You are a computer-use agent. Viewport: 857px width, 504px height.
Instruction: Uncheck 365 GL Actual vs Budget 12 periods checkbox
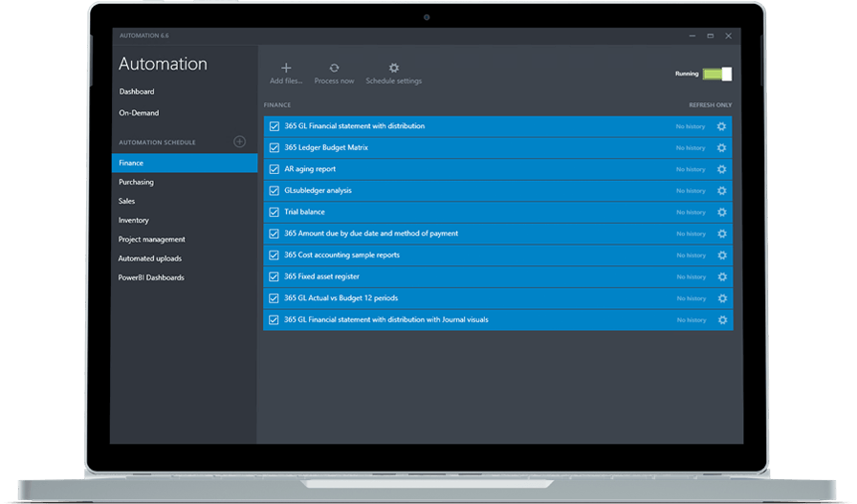pyautogui.click(x=274, y=298)
